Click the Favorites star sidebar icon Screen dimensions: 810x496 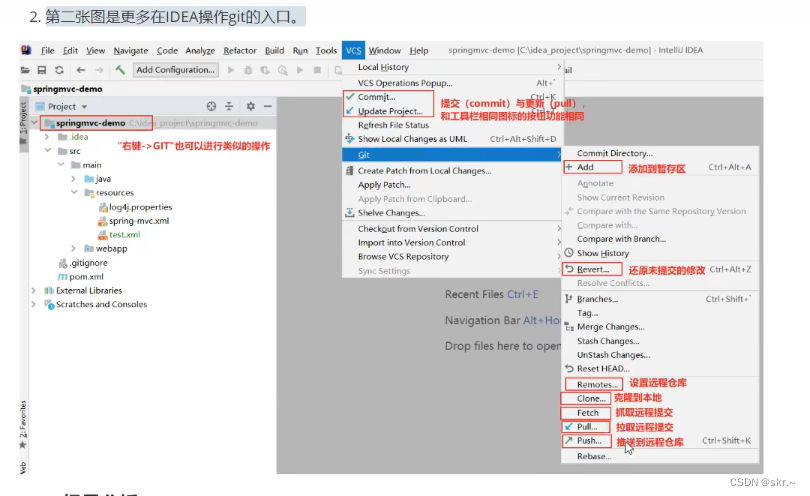(x=23, y=445)
